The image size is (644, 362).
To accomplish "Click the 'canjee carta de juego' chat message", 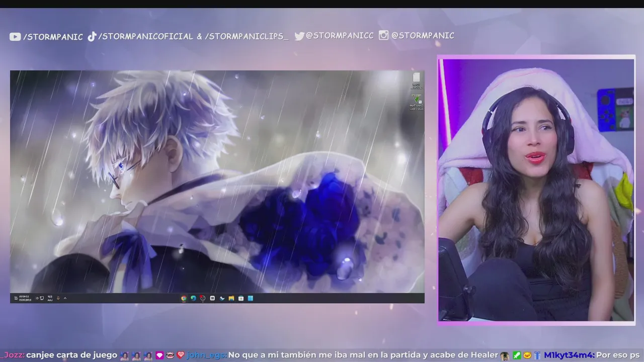I will tap(71, 355).
